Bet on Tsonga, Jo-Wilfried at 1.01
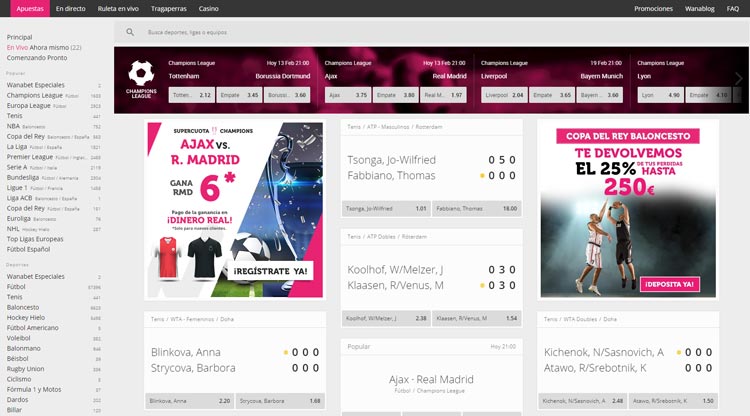The image size is (750, 416). 386,208
